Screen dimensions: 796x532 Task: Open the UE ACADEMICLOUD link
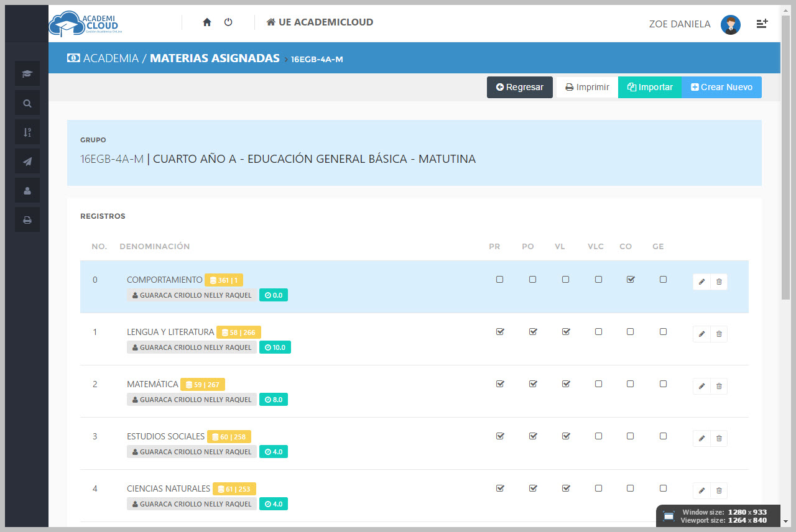click(x=320, y=22)
